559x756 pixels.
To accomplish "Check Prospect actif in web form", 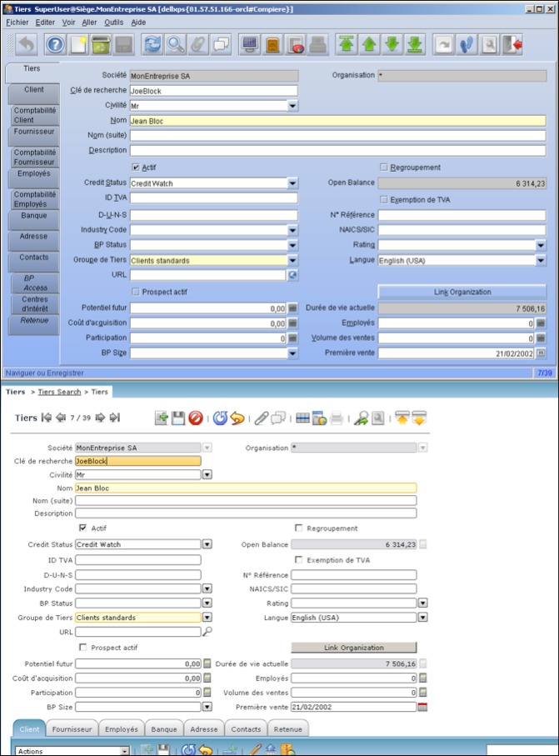I will [x=82, y=647].
